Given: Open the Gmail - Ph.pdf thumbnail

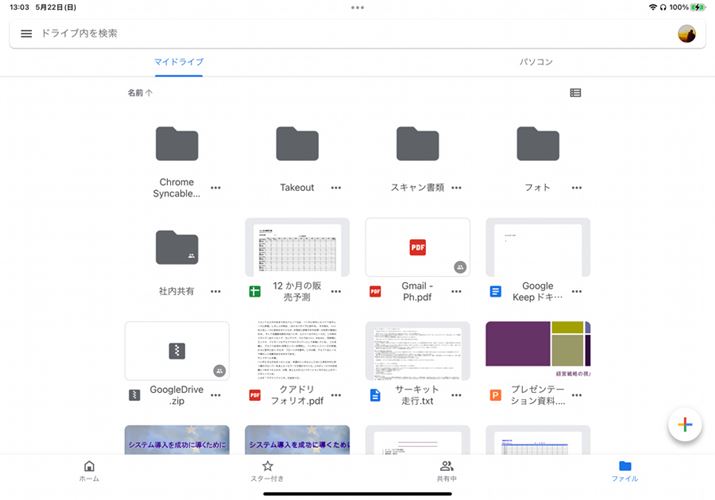Looking at the screenshot, I should (x=418, y=247).
